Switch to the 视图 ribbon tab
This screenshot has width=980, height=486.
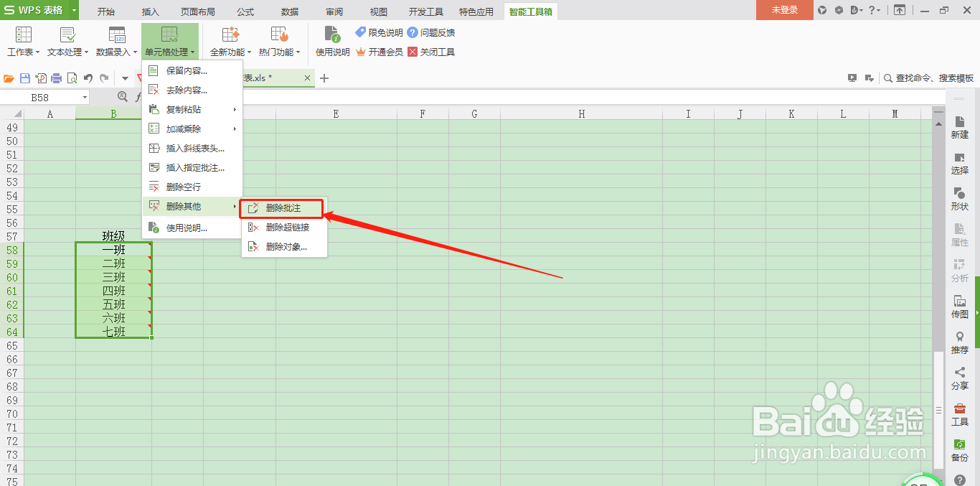pyautogui.click(x=378, y=11)
